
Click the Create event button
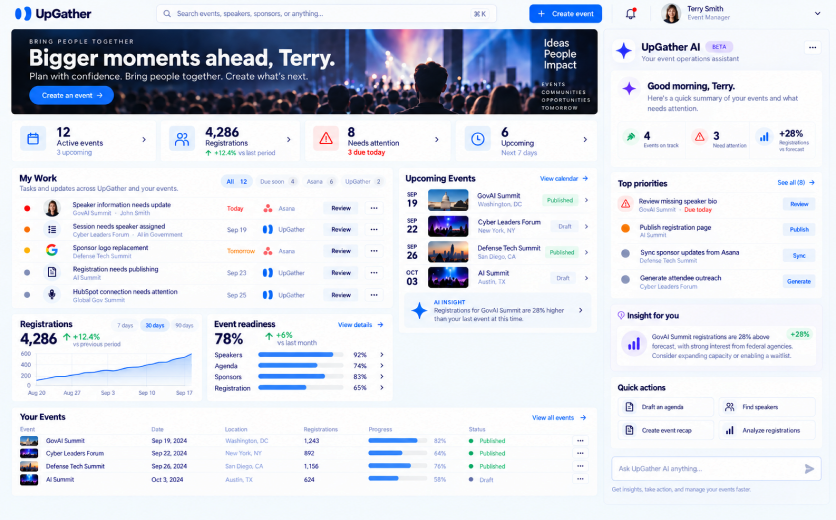[566, 14]
